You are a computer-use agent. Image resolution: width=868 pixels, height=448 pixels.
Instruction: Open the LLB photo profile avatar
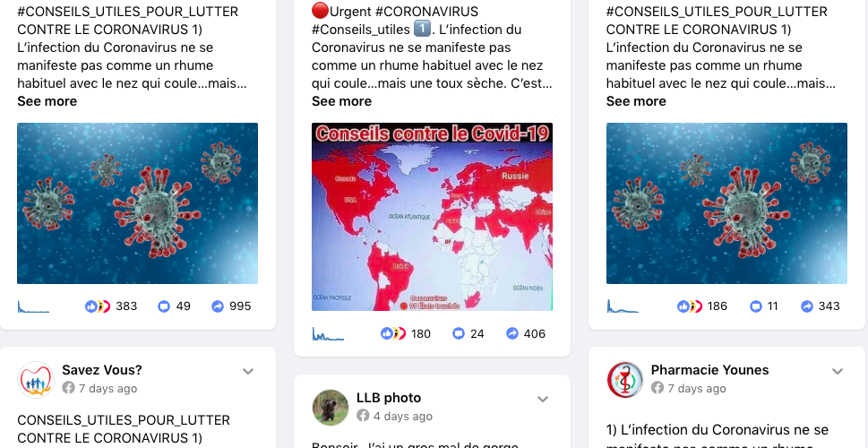point(331,408)
